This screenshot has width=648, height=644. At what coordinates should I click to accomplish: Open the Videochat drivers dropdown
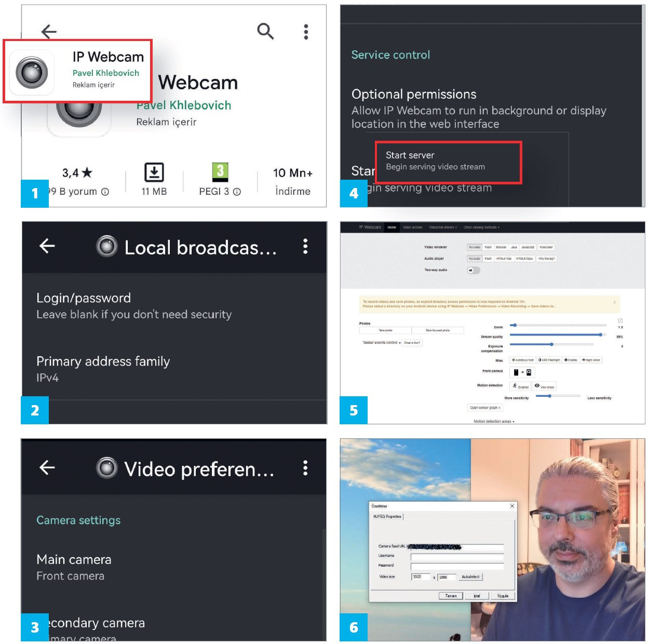(x=443, y=227)
